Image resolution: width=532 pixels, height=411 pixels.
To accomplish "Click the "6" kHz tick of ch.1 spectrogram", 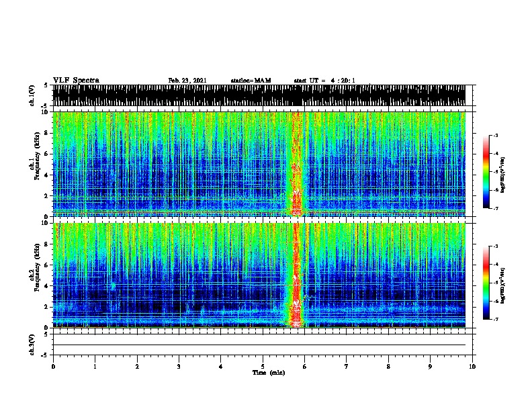I will point(46,154).
